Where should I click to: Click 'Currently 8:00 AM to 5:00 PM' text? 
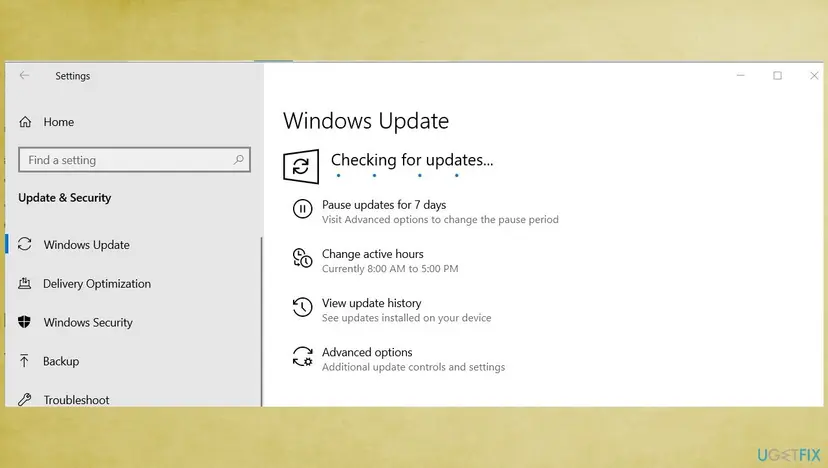[390, 268]
